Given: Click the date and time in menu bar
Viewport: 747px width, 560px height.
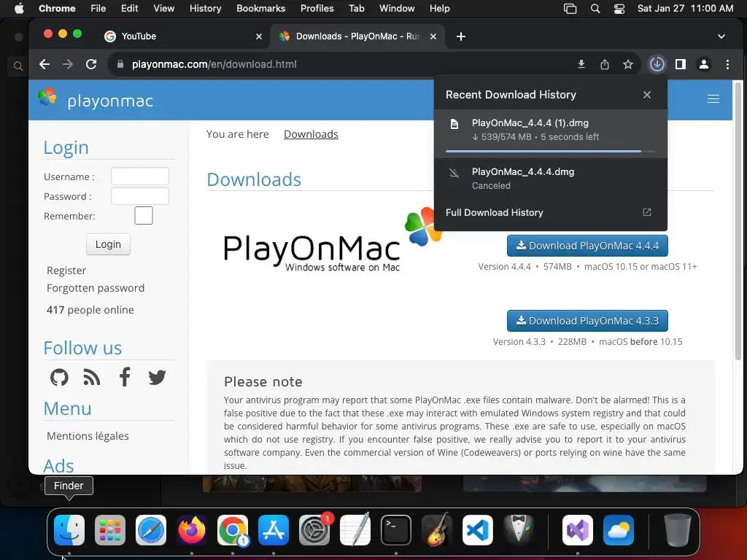Looking at the screenshot, I should click(x=685, y=9).
